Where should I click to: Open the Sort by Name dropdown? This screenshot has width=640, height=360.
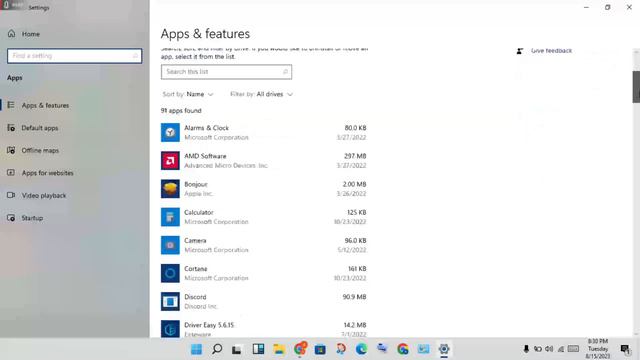(x=188, y=94)
